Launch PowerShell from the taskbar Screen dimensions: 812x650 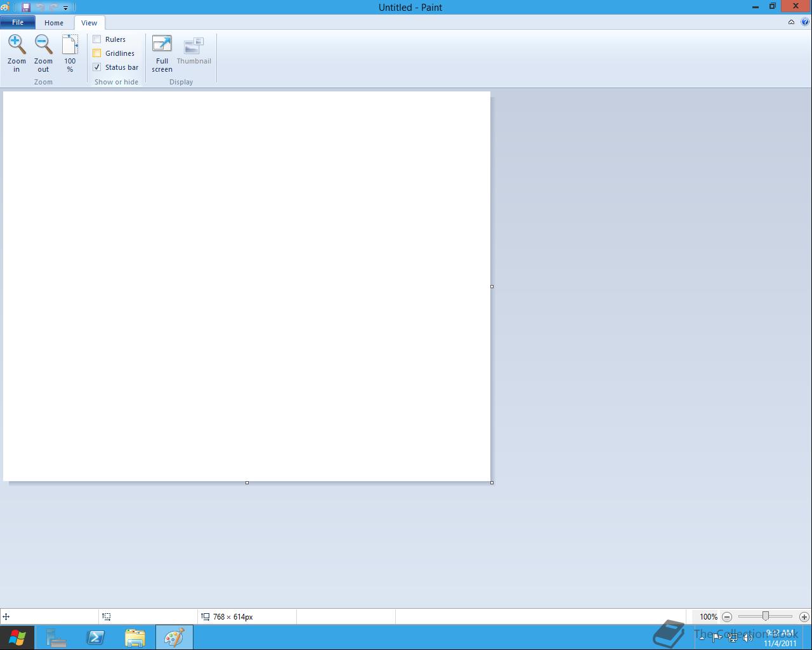(96, 637)
